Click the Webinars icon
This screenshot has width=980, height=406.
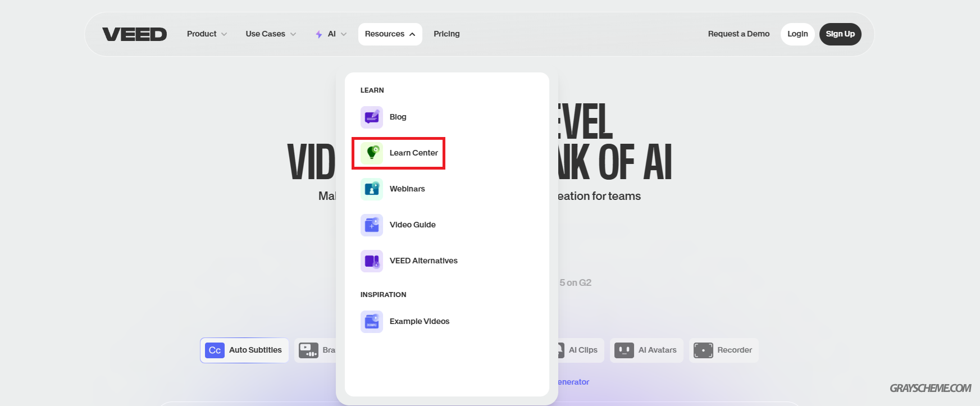(372, 189)
